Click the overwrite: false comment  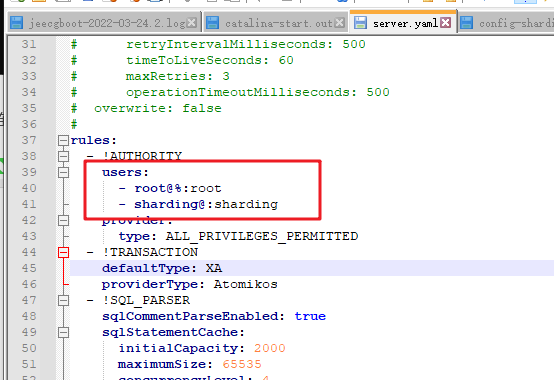point(158,108)
